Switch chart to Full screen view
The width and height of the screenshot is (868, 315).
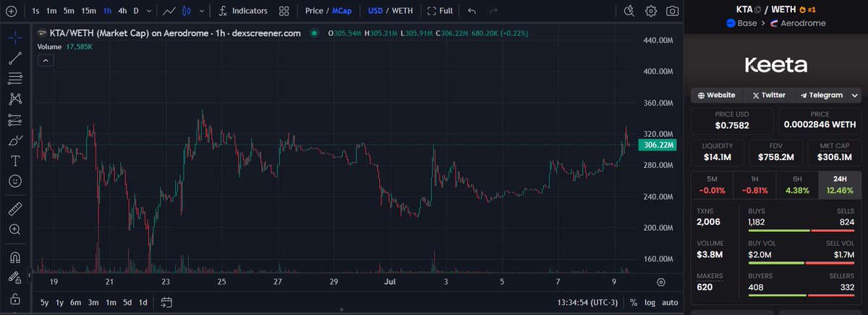pos(440,11)
